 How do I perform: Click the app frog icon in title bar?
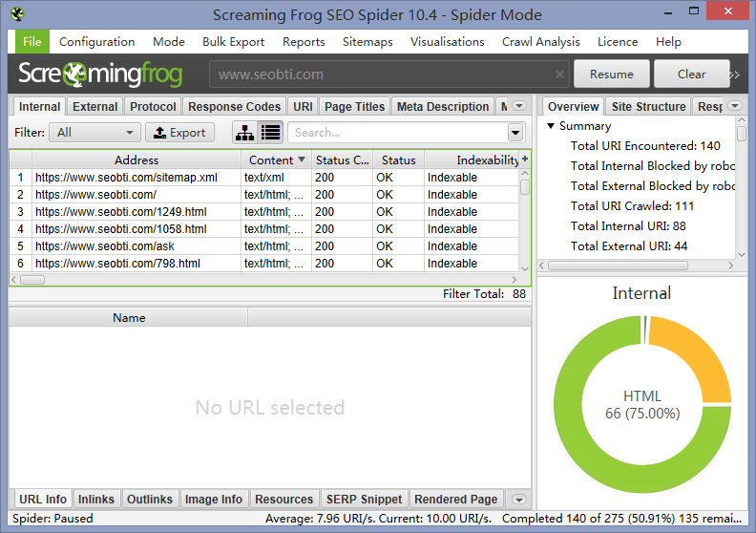pos(18,15)
